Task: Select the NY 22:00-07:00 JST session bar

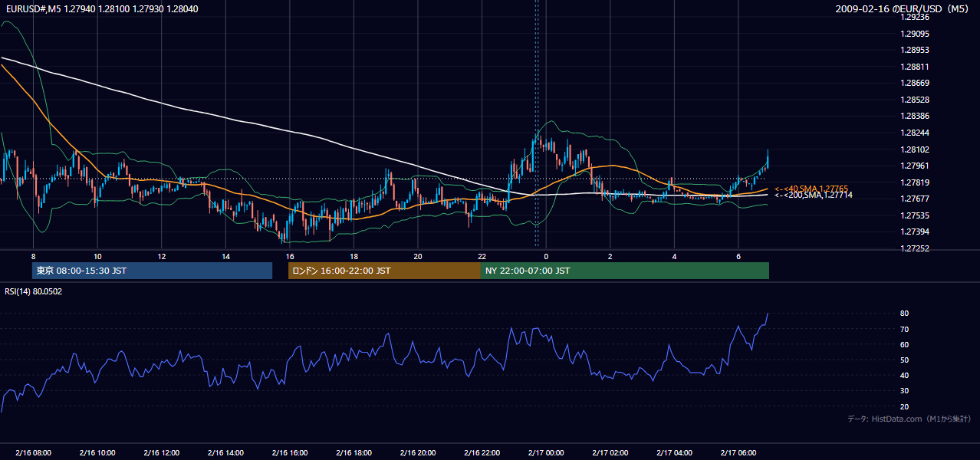Action: pyautogui.click(x=625, y=271)
